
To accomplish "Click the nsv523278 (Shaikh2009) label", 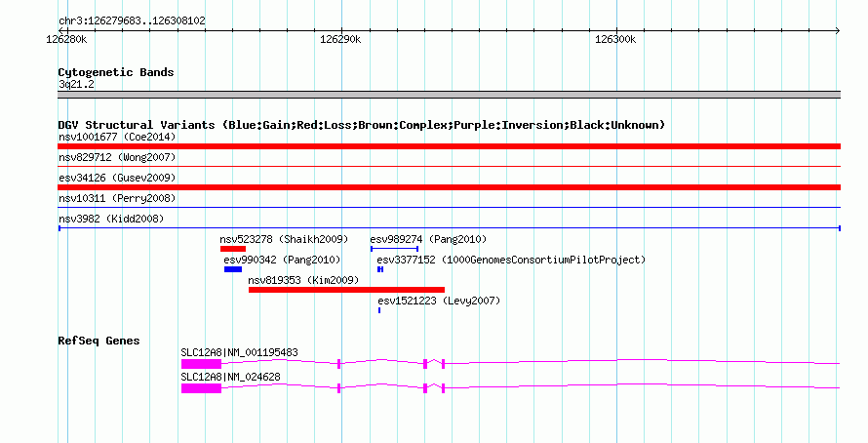I will tap(284, 239).
